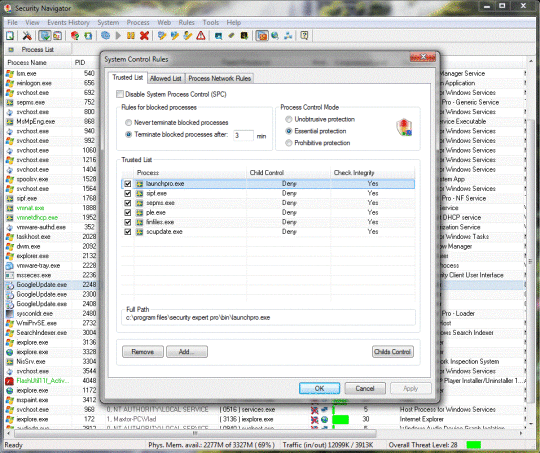Click the Process List panel header icon

(x=11, y=50)
